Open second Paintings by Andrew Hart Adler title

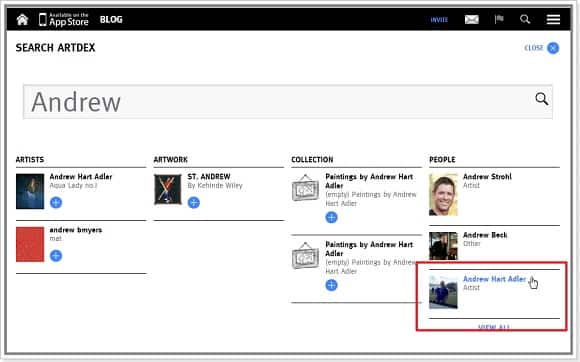pos(369,249)
